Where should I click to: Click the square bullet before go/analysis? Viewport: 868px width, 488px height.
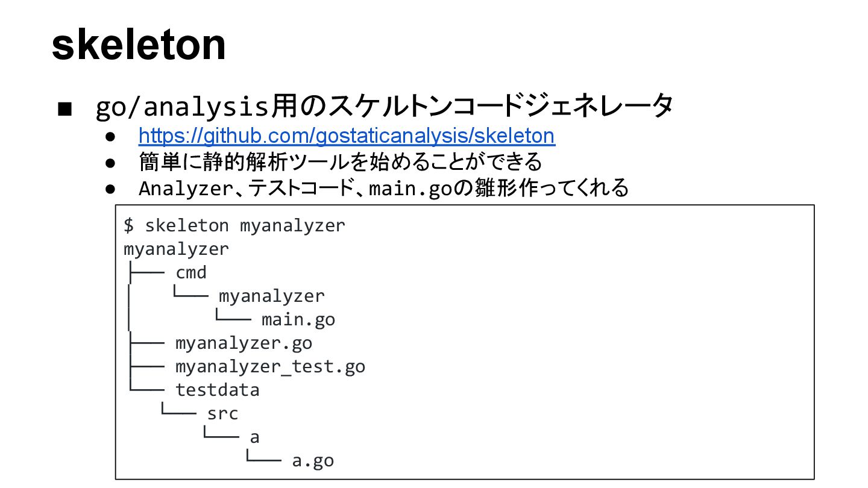65,110
